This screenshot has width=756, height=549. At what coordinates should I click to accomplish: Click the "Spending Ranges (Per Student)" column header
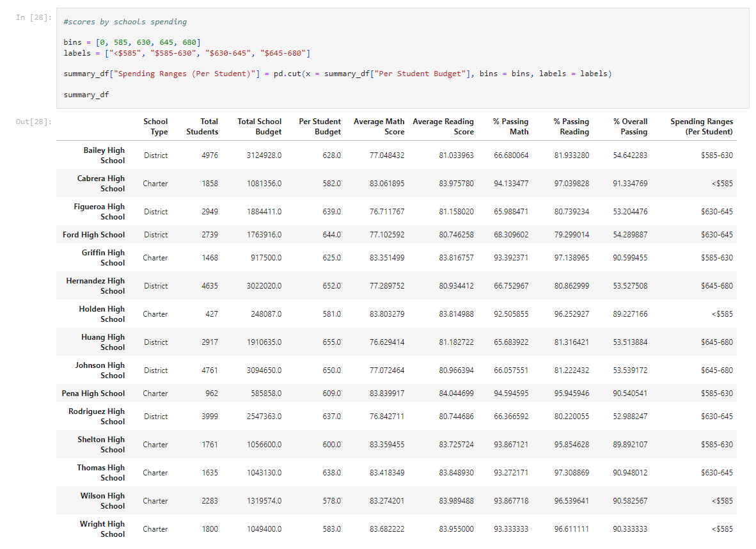pyautogui.click(x=702, y=127)
